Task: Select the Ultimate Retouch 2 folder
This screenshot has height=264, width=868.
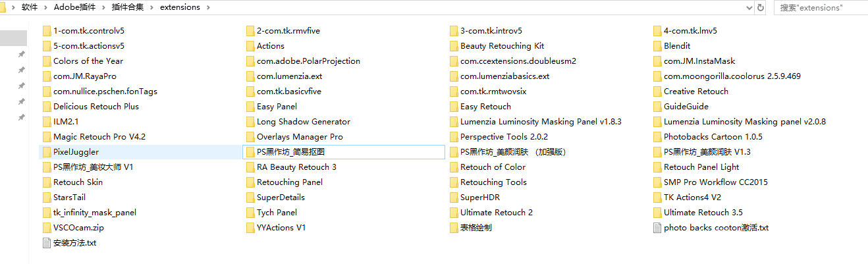Action: point(491,213)
